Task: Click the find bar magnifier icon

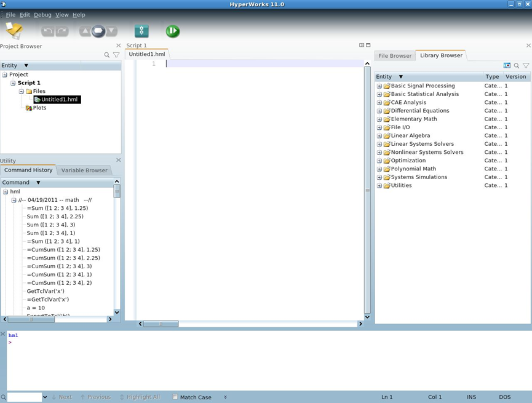Action: coord(3,397)
